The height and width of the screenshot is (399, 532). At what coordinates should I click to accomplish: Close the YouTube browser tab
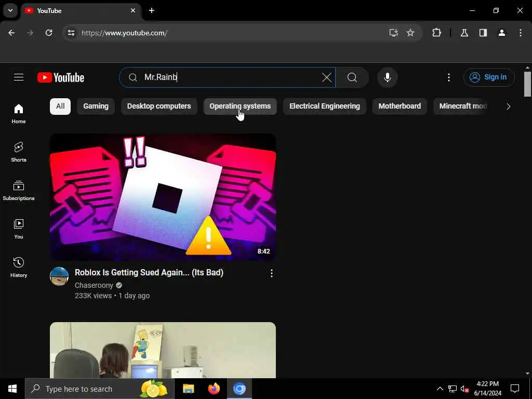point(133,10)
